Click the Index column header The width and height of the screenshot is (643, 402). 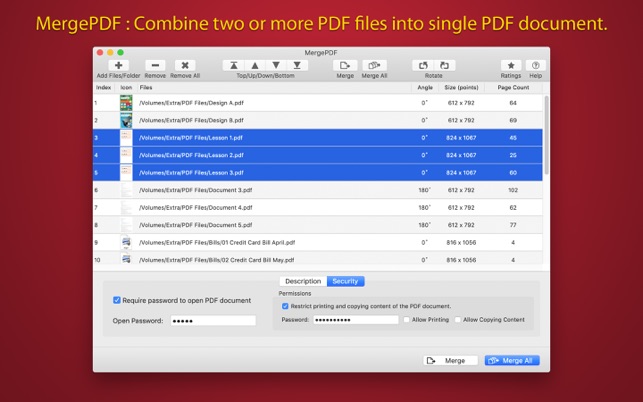click(103, 87)
